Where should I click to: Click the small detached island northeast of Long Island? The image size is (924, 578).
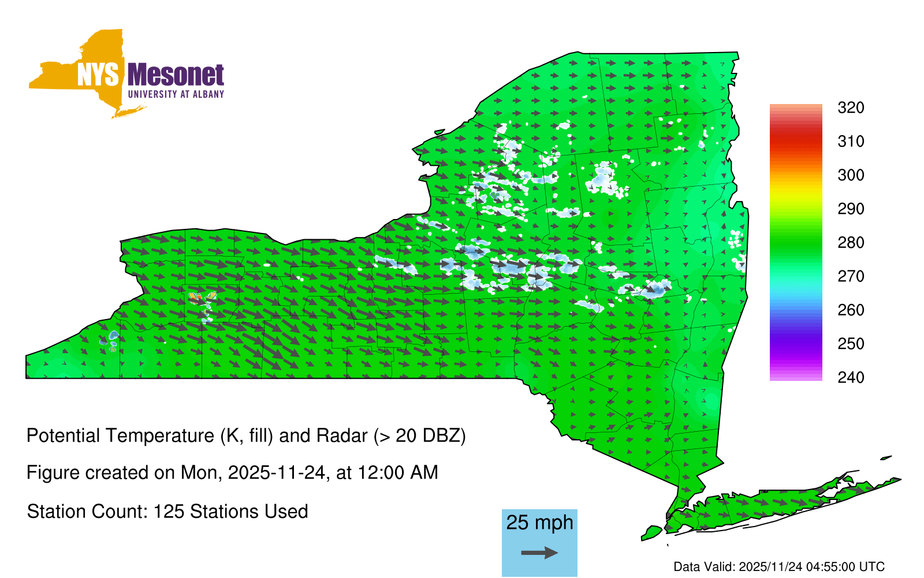click(x=886, y=458)
